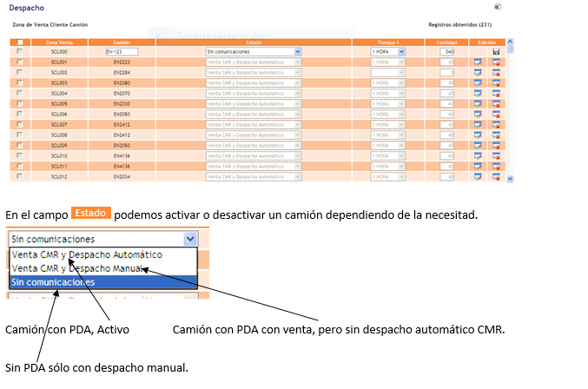Edit row SCL002 using its edit icon
This screenshot has height=389, width=588.
(x=478, y=73)
